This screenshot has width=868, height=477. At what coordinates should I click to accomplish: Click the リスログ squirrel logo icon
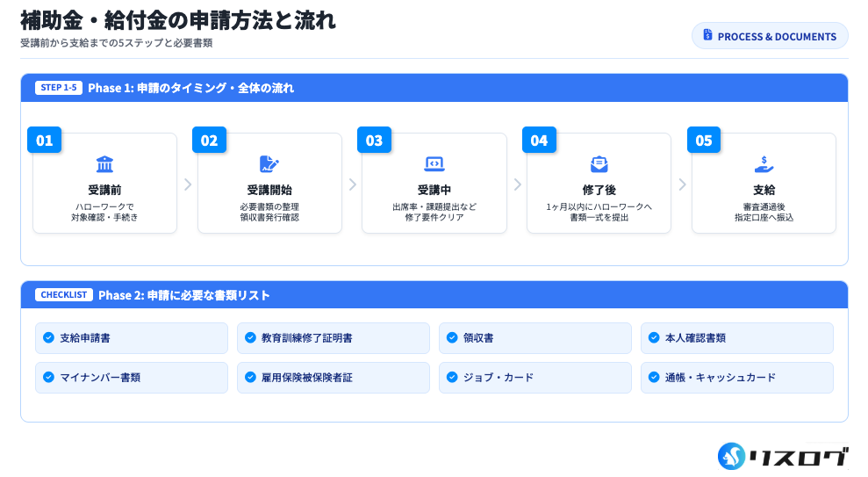tap(731, 455)
